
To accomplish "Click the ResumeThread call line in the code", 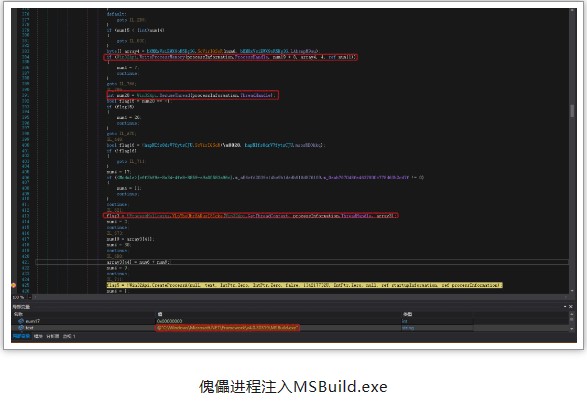I will [x=192, y=95].
